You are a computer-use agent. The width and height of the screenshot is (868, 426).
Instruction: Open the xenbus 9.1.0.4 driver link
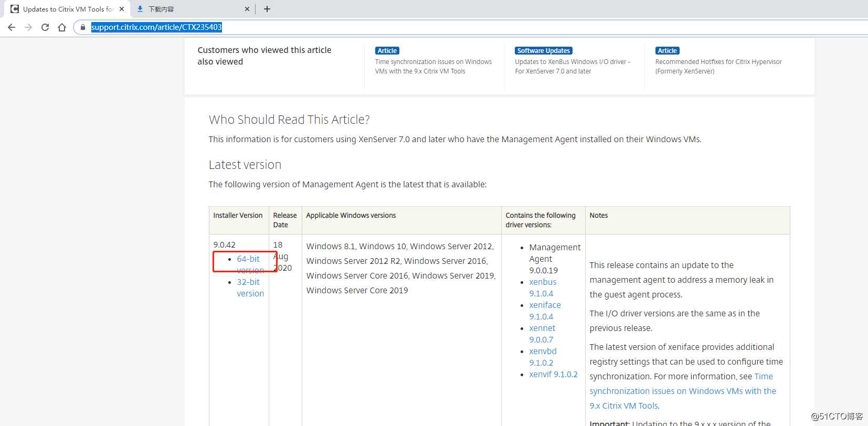point(543,287)
